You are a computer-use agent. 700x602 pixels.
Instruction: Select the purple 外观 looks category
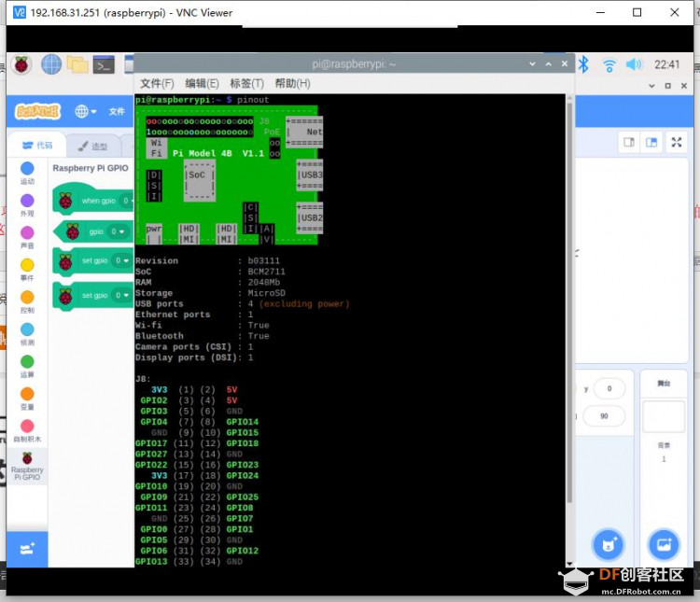pos(27,205)
